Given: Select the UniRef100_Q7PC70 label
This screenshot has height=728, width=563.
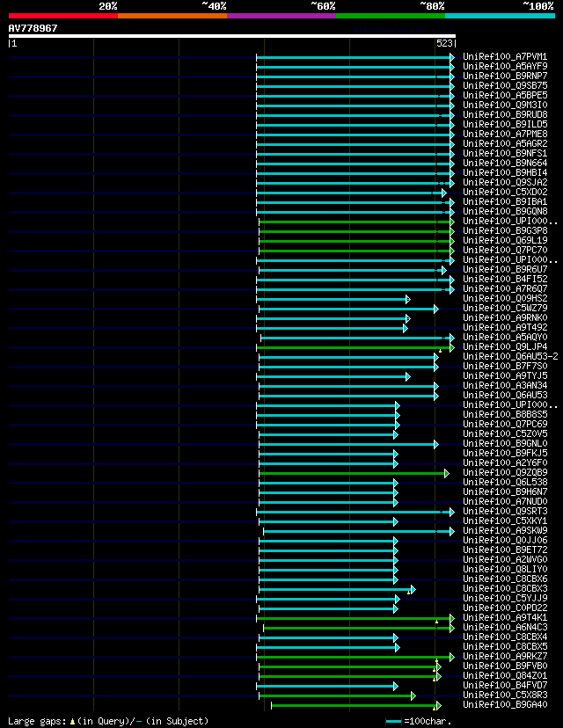Looking at the screenshot, I should point(505,250).
